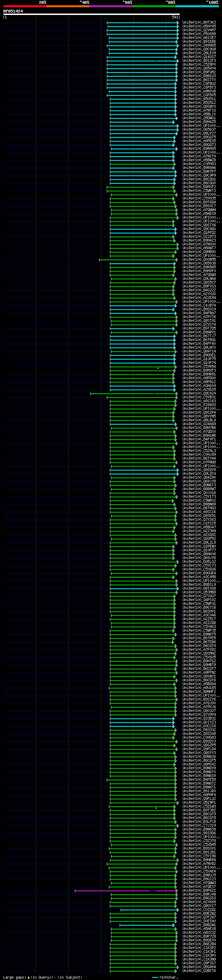Image resolution: width=222 pixels, height=980 pixels.
Task: Open hit UniRef100_O65638
Action: pos(199,263)
